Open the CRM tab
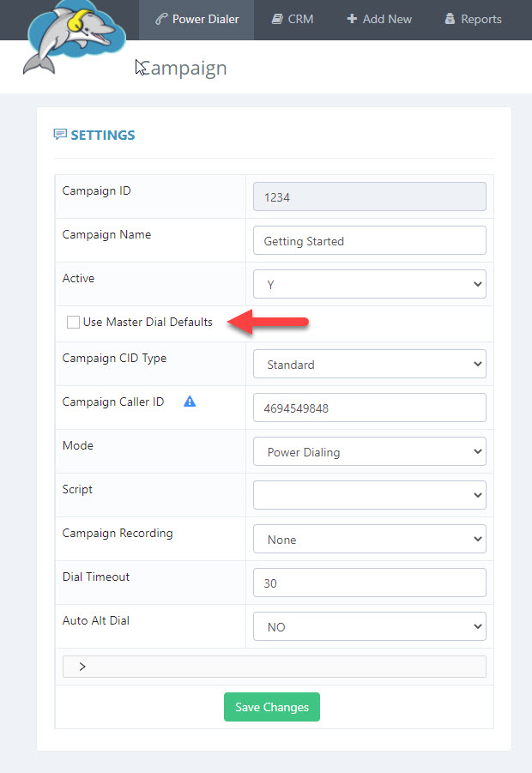 coord(293,19)
